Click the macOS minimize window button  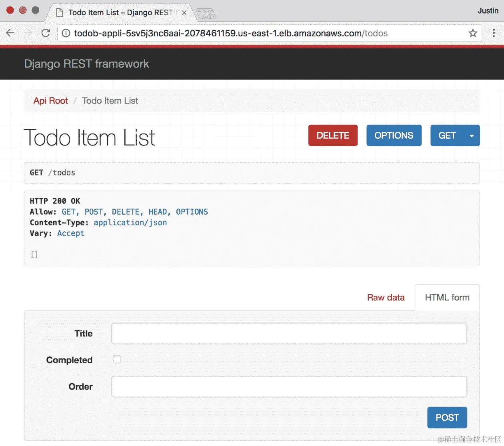point(23,10)
